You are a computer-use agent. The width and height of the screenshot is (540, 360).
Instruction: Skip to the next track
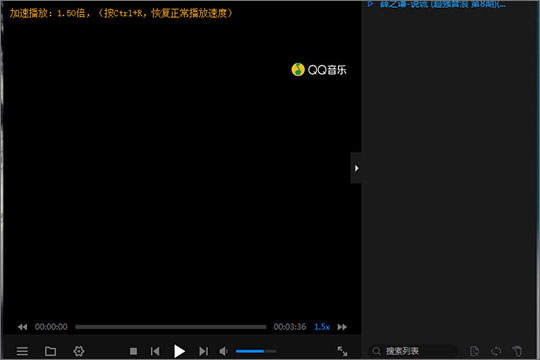pyautogui.click(x=204, y=351)
